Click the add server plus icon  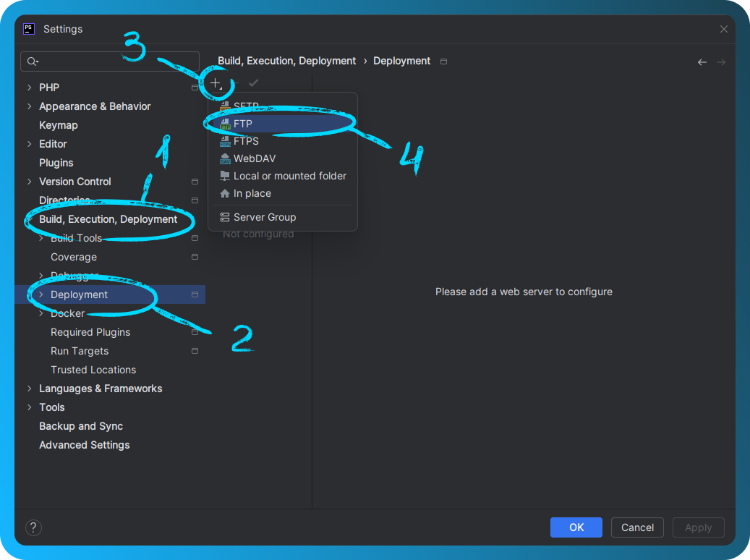tap(217, 82)
